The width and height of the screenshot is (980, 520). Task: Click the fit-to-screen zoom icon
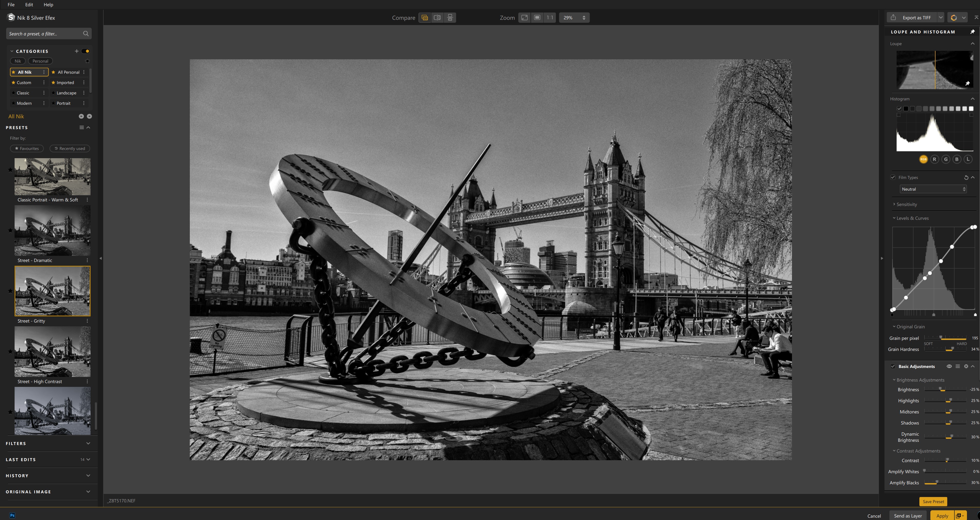pos(524,17)
